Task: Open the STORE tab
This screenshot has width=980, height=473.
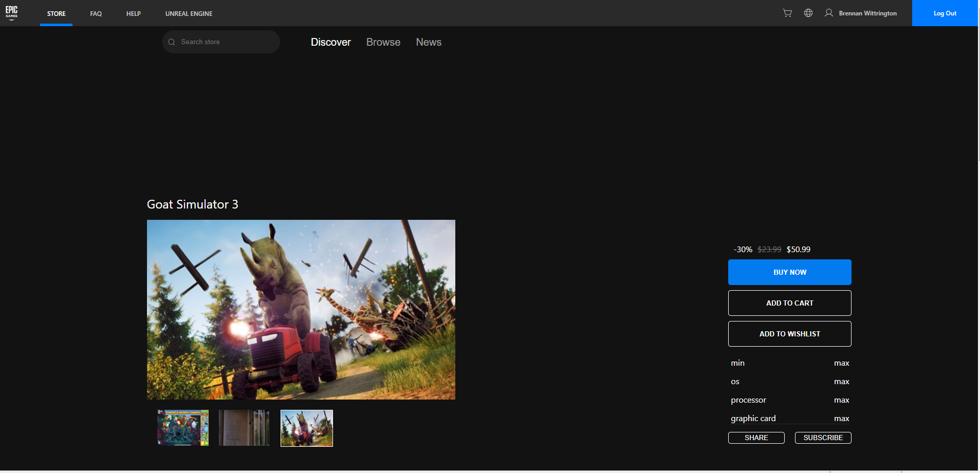Action: [57, 13]
